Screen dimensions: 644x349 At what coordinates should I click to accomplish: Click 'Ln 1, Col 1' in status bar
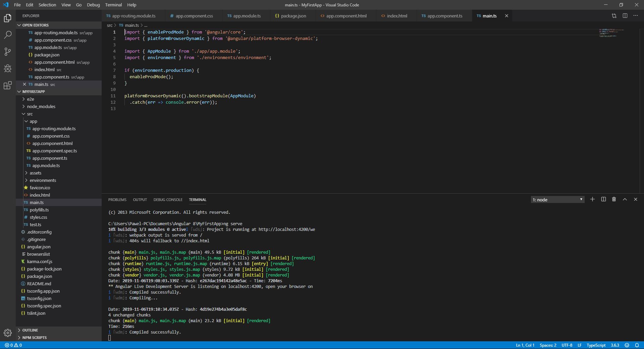(x=525, y=345)
